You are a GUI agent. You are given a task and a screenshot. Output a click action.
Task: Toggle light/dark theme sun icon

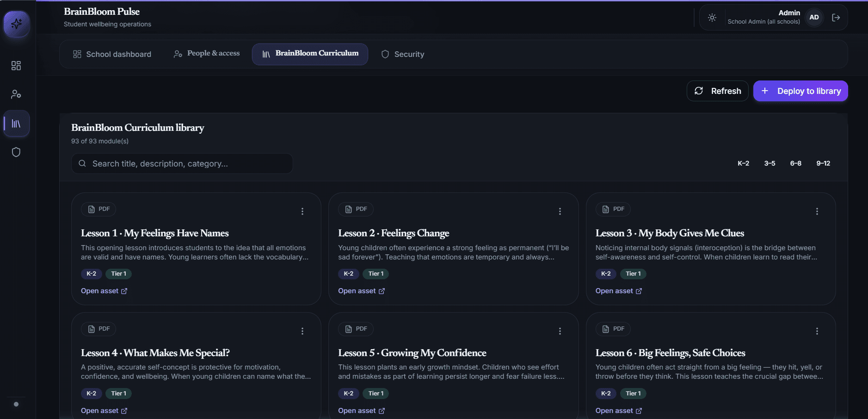pos(712,18)
